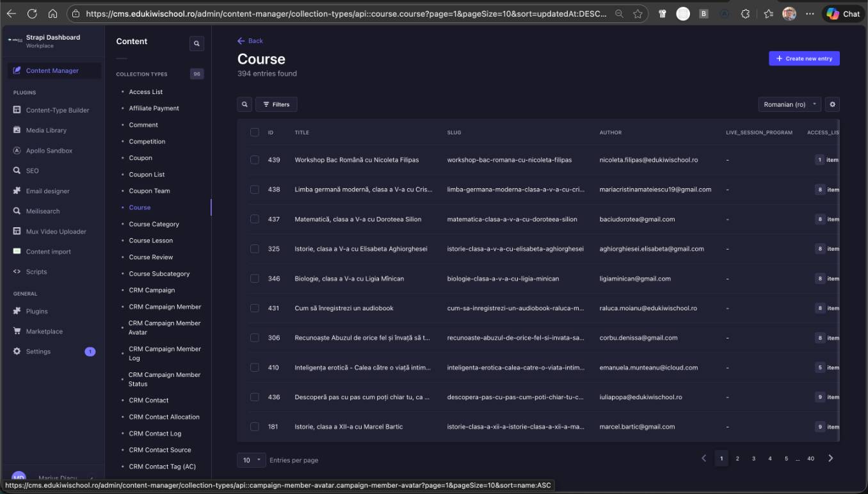Viewport: 868px width, 494px height.
Task: Open the Romanian (ro) locale dropdown
Action: pos(789,104)
